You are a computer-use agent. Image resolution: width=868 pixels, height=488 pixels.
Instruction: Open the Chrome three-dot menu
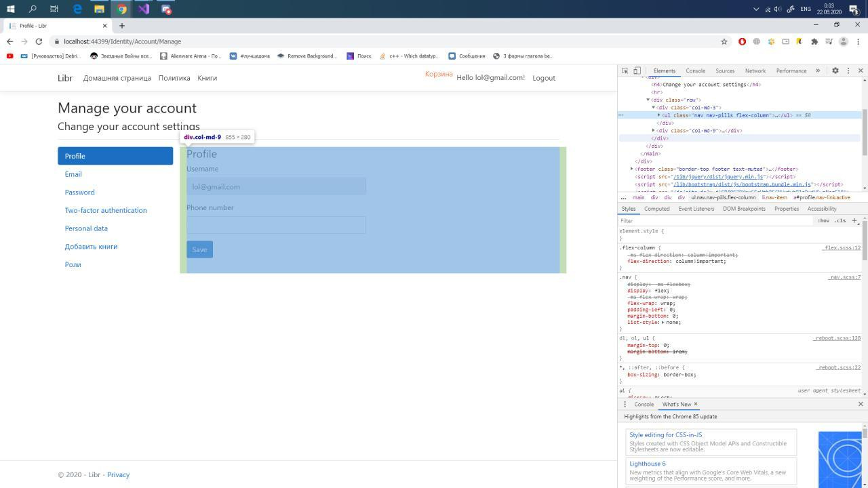858,41
